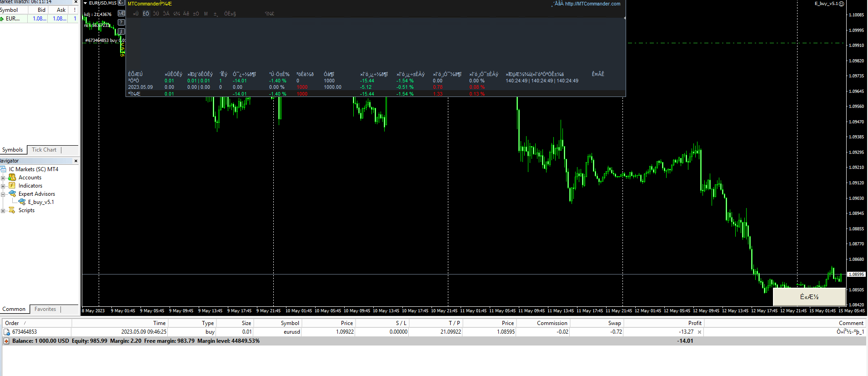Click the E_buy_v5.1 smiley face icon
The image size is (868, 376).
click(841, 4)
